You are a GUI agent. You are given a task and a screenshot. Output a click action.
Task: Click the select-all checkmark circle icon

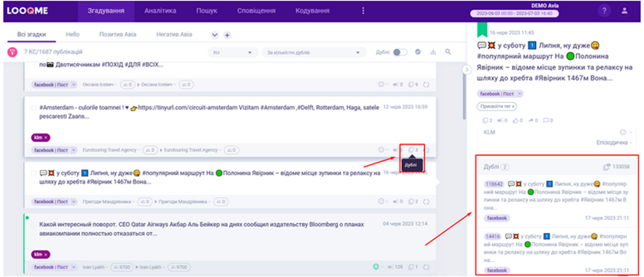[x=418, y=52]
